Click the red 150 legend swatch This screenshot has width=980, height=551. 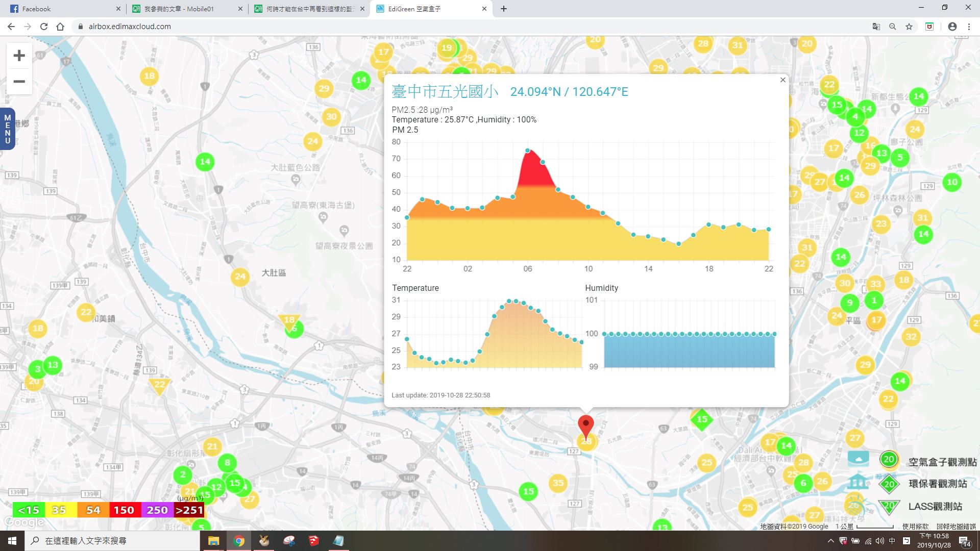coord(125,510)
